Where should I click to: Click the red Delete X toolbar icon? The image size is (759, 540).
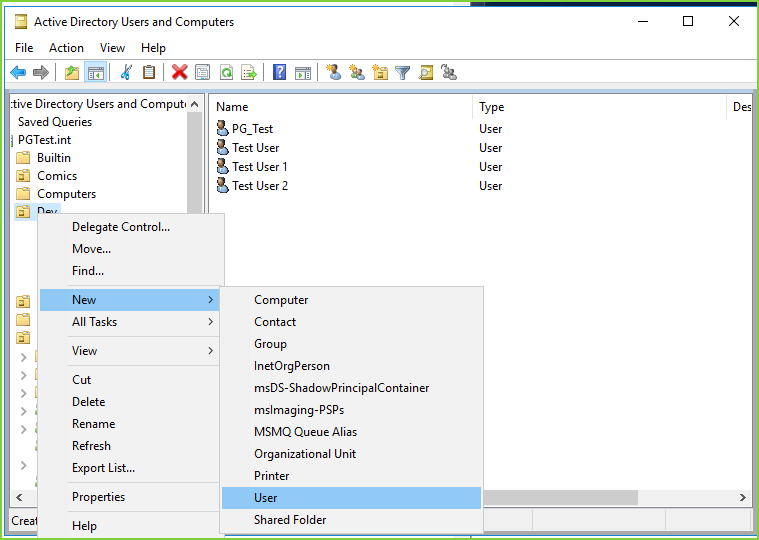tap(179, 72)
